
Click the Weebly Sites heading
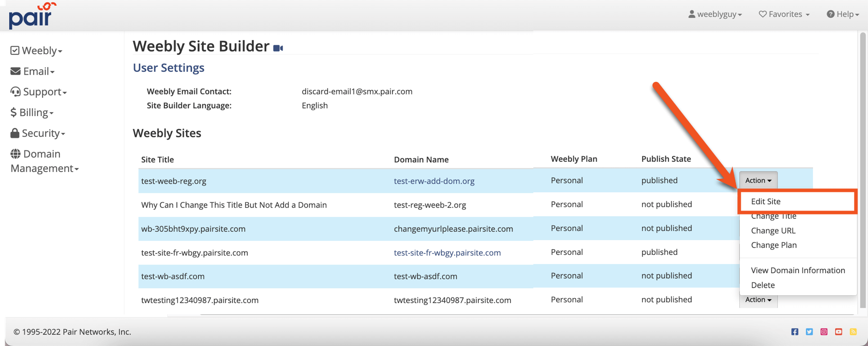167,133
